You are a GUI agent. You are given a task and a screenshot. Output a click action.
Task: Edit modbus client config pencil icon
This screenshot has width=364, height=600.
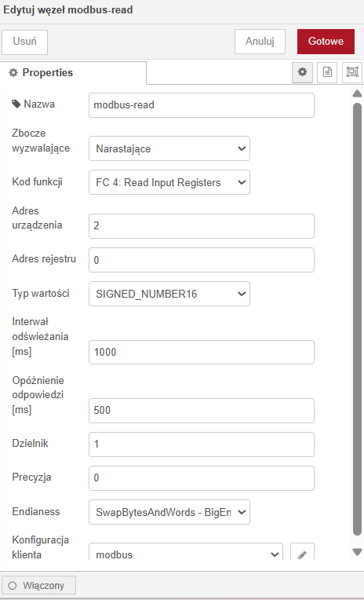(302, 554)
